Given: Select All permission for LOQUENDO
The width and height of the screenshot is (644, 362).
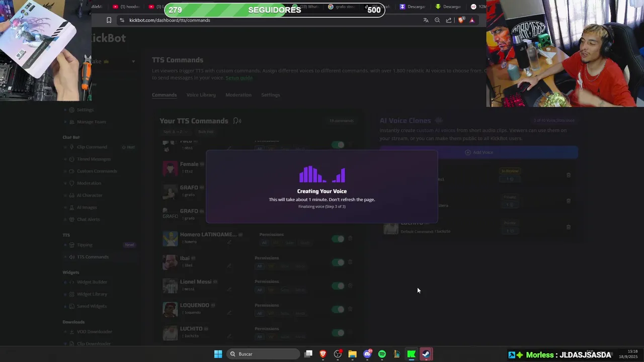Looking at the screenshot, I should click(x=260, y=314).
